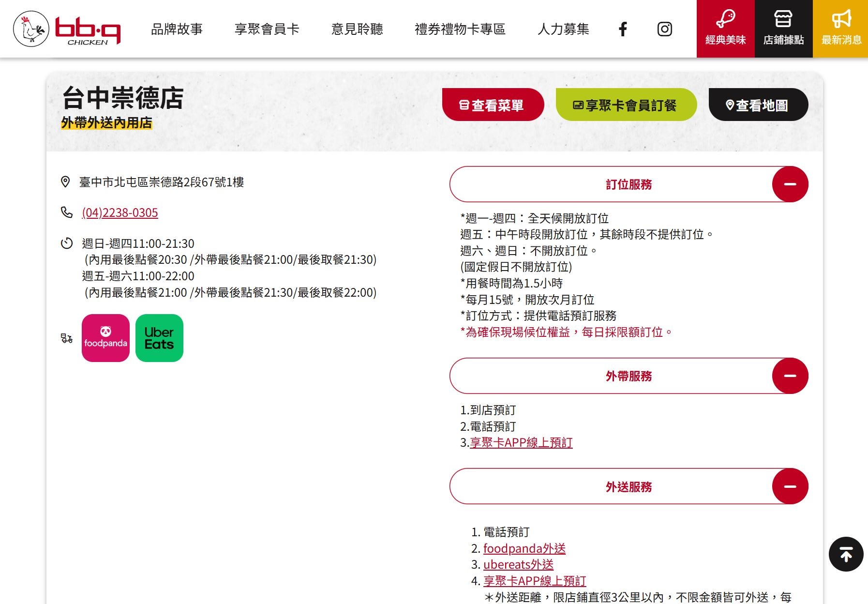Click the bb.q Chicken logo
This screenshot has width=868, height=604.
tap(67, 29)
